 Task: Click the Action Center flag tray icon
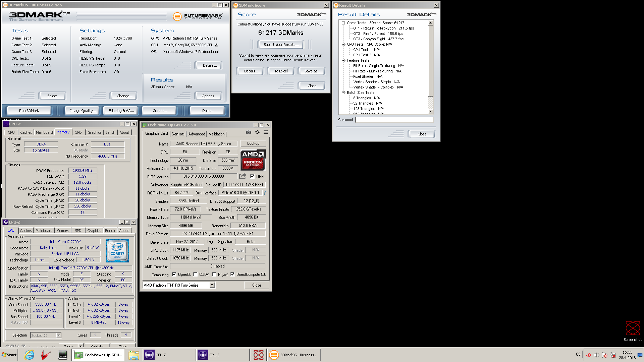(x=605, y=355)
